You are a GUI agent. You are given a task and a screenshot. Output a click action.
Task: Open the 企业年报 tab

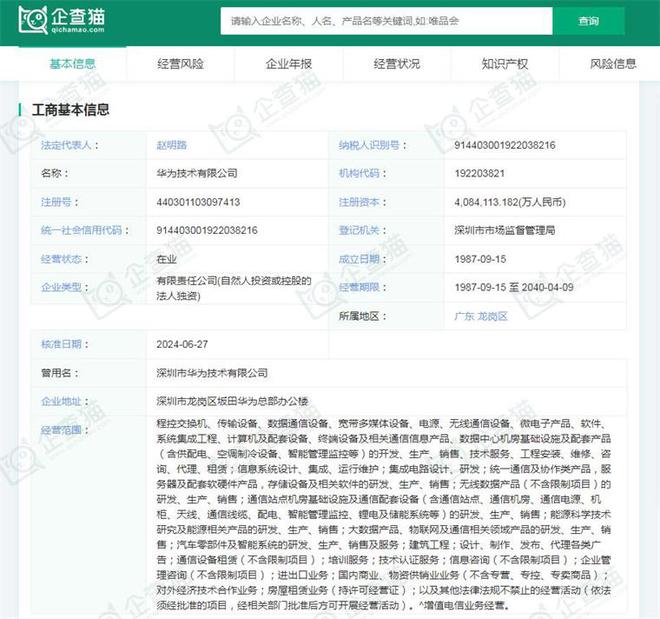click(289, 64)
